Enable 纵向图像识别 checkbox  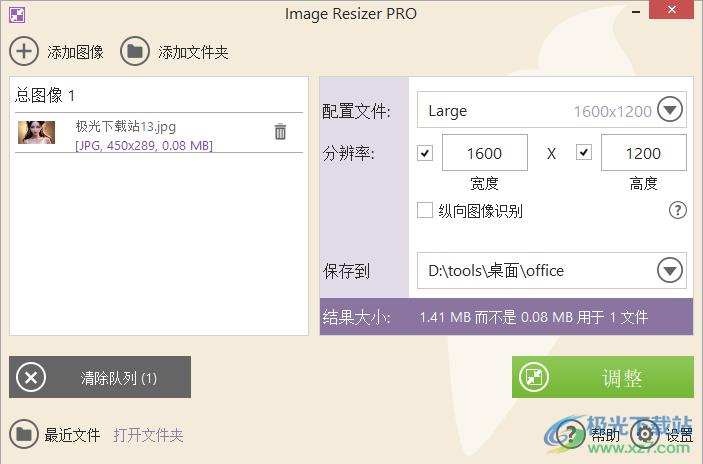tap(425, 210)
